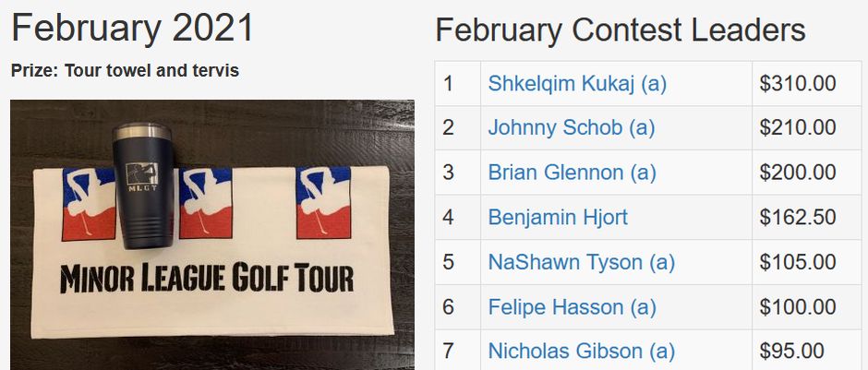The height and width of the screenshot is (370, 868).
Task: Open NaShawn Tyson (a) player link
Action: tap(581, 262)
